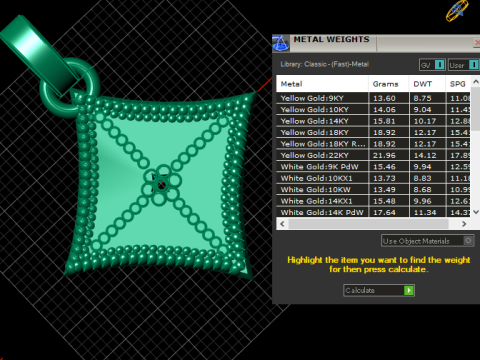Select the Yellow Gold:10KY row

pyautogui.click(x=373, y=110)
